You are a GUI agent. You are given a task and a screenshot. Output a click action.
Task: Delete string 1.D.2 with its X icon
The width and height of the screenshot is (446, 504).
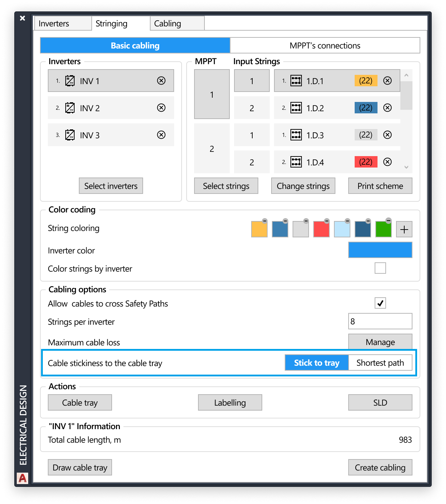(387, 108)
